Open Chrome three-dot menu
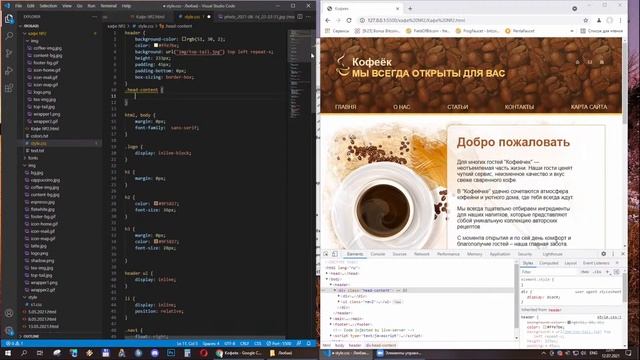Screen dimensions: 640x360 pos(620,20)
